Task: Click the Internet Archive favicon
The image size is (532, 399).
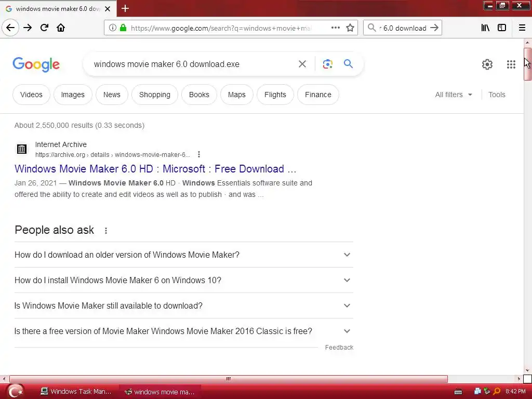Action: (22, 149)
